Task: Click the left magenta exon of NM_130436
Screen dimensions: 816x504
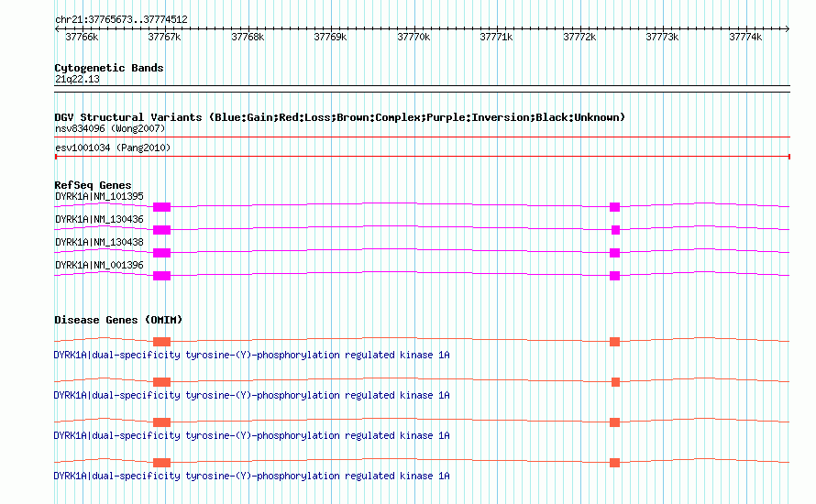Action: tap(162, 230)
